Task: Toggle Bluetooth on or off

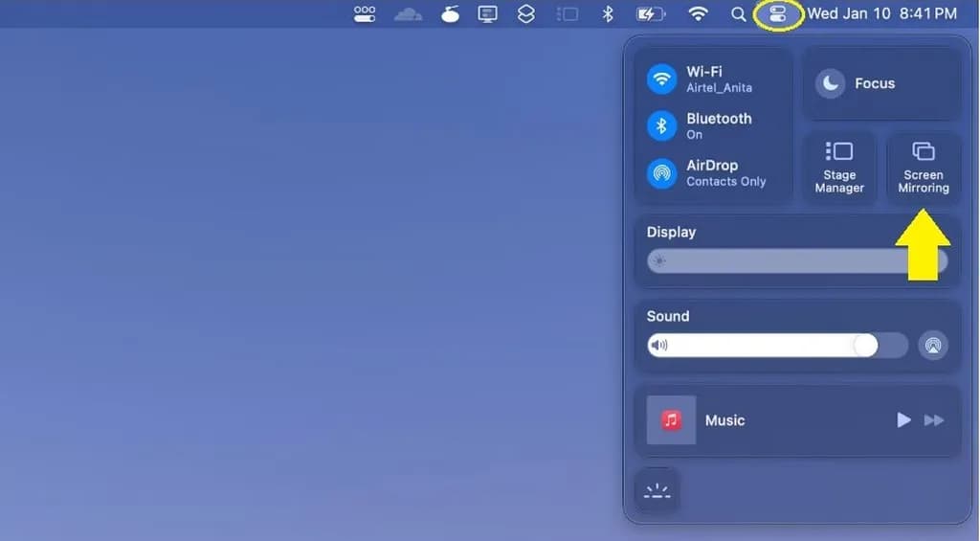Action: click(x=661, y=125)
